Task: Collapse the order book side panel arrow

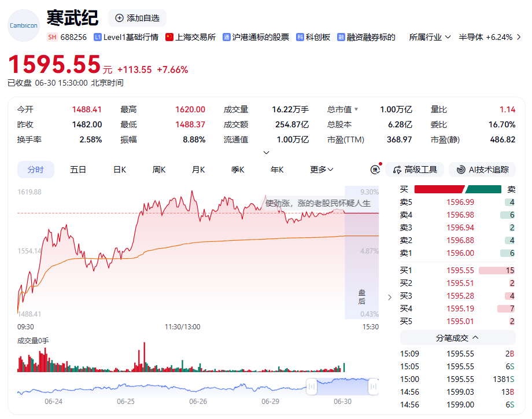Action: coord(390,297)
